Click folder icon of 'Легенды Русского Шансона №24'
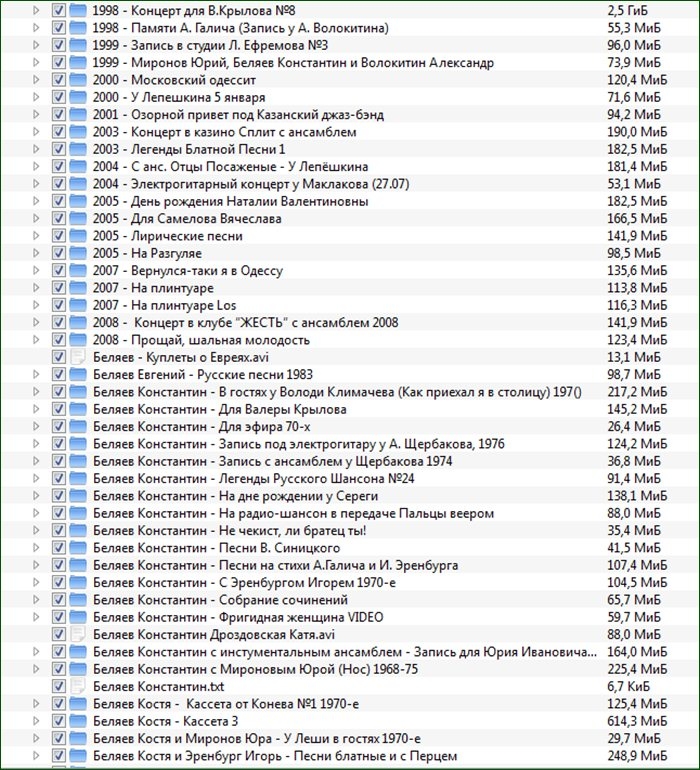The image size is (700, 770). click(78, 478)
